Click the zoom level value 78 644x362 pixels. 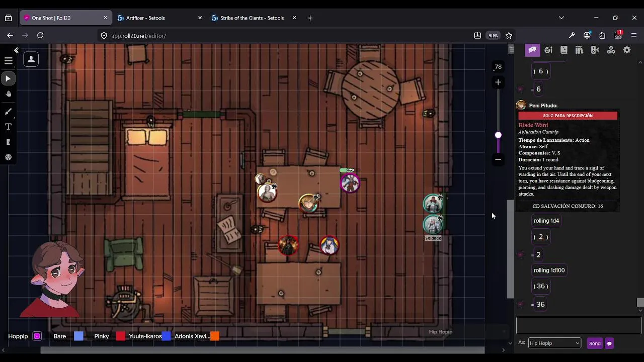coord(498,67)
